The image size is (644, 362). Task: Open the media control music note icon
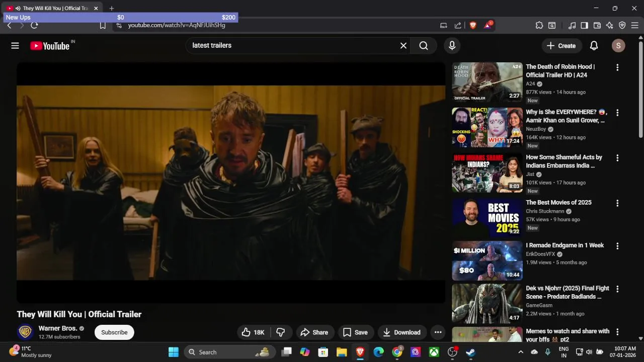(x=572, y=25)
